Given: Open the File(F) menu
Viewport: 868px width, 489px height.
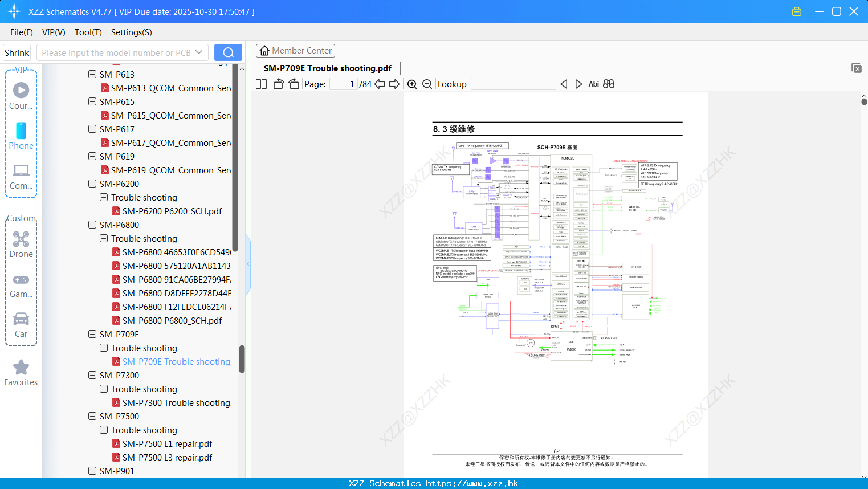Looking at the screenshot, I should tap(22, 32).
